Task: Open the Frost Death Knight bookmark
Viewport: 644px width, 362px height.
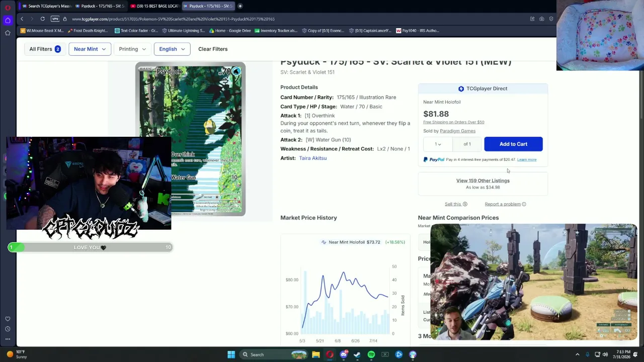Action: click(x=87, y=31)
